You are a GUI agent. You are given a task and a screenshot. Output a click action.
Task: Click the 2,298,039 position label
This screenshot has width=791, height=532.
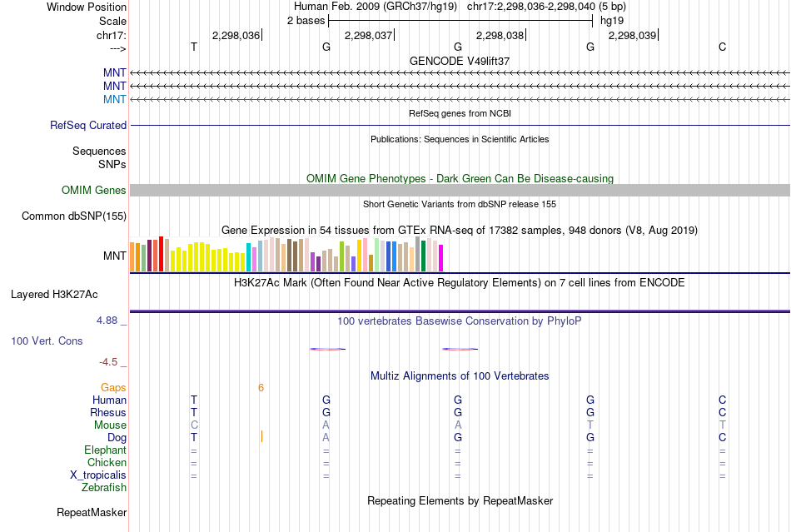632,35
